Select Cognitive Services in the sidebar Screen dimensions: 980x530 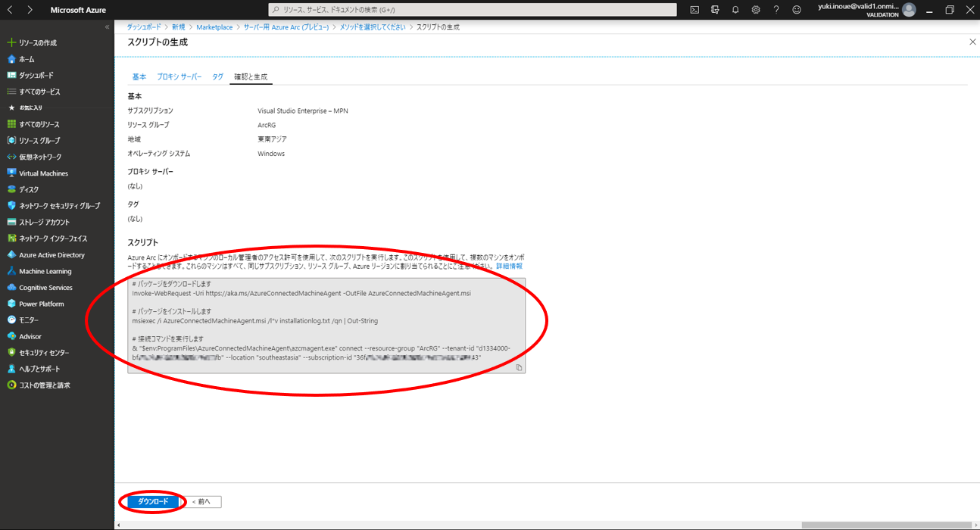tap(45, 288)
